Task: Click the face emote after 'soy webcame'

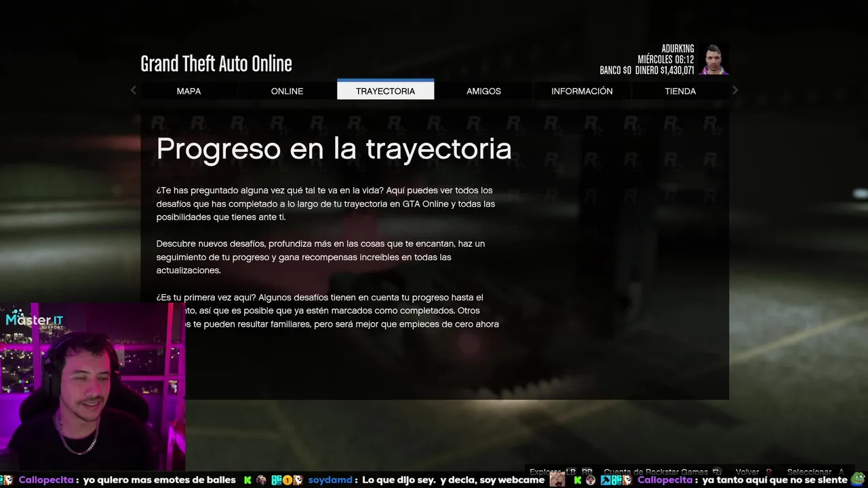Action: (x=557, y=480)
